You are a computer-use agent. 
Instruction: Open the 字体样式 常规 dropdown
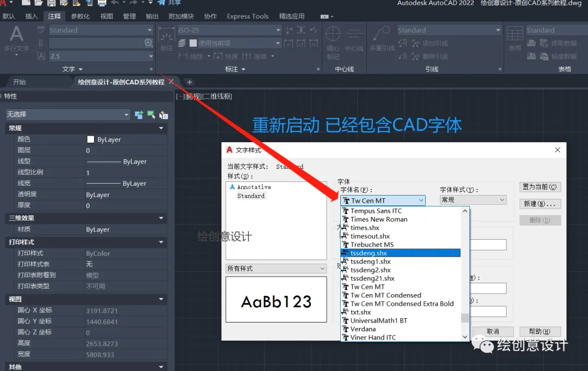click(473, 200)
